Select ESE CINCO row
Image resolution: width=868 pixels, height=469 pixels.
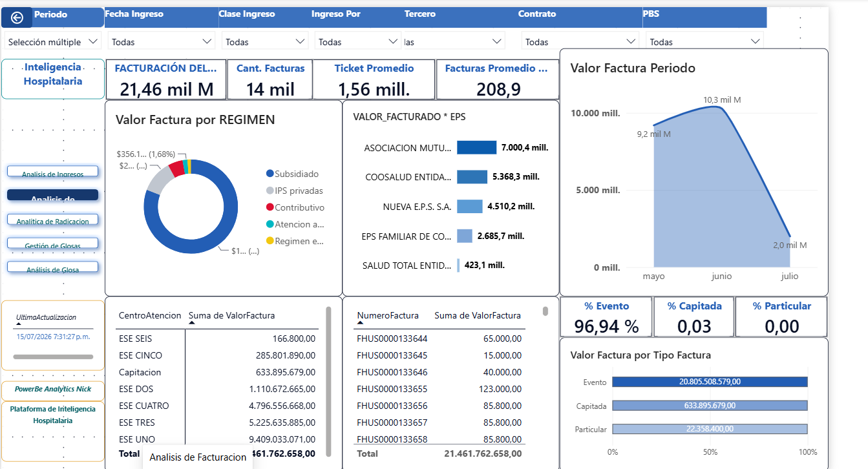coord(217,355)
